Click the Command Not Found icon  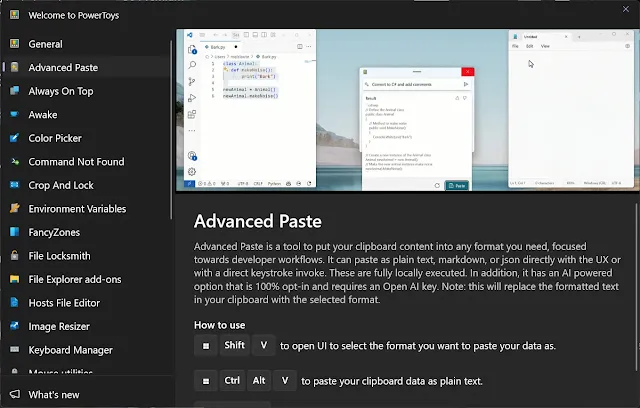(15, 161)
